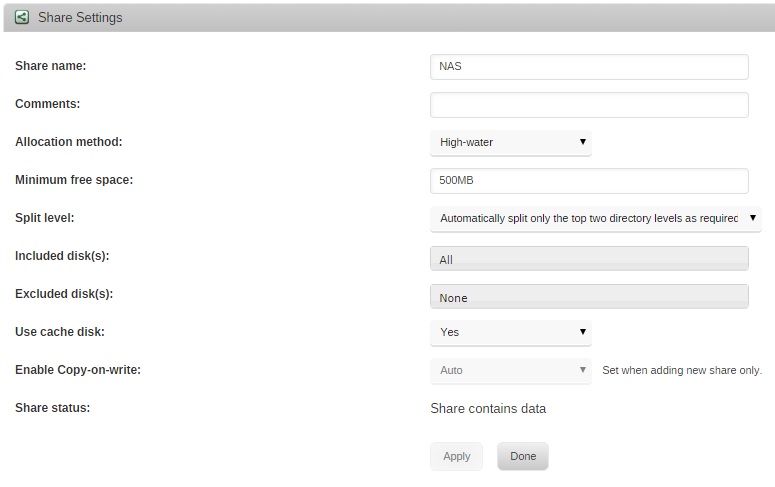This screenshot has height=487, width=775.
Task: Click the Enable Copy-on-write label
Action: coord(78,370)
